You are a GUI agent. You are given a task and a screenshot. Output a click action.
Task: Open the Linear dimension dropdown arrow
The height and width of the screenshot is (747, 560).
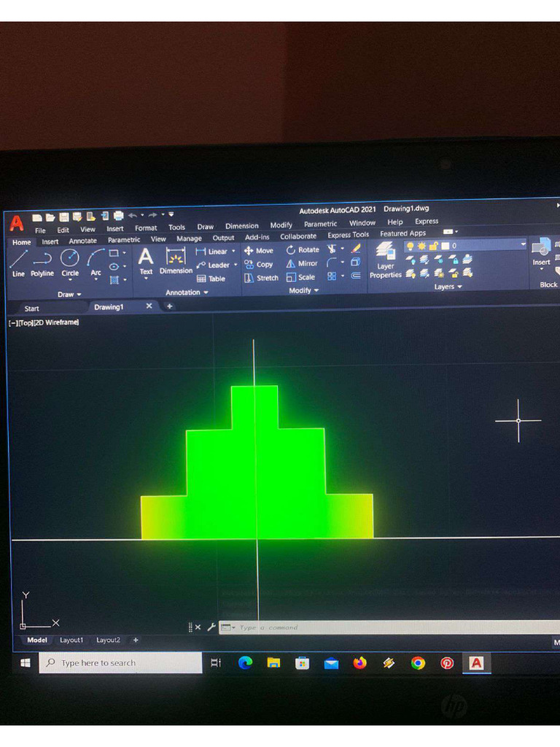pyautogui.click(x=233, y=251)
